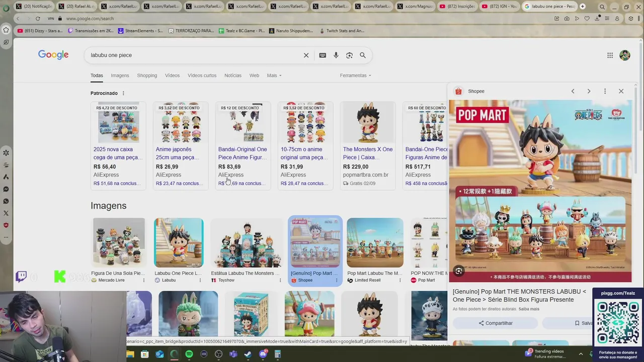Viewport: 644px width, 362px height.
Task: Open three-dot menu for Mercado Livre image result
Action: pos(144,280)
